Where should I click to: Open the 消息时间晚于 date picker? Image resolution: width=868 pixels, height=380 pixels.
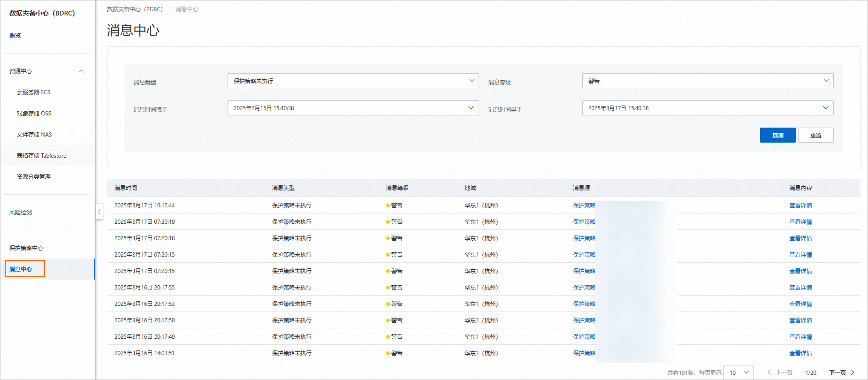(353, 108)
